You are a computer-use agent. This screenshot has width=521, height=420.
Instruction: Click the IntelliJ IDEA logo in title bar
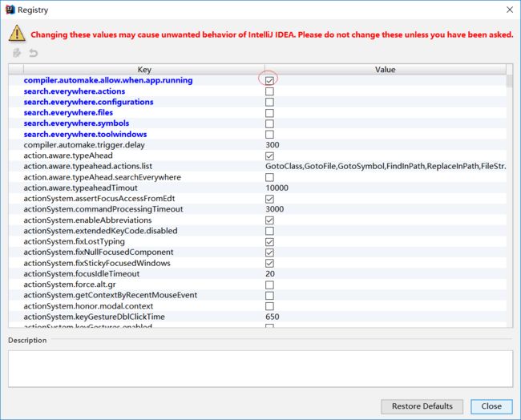tap(10, 10)
